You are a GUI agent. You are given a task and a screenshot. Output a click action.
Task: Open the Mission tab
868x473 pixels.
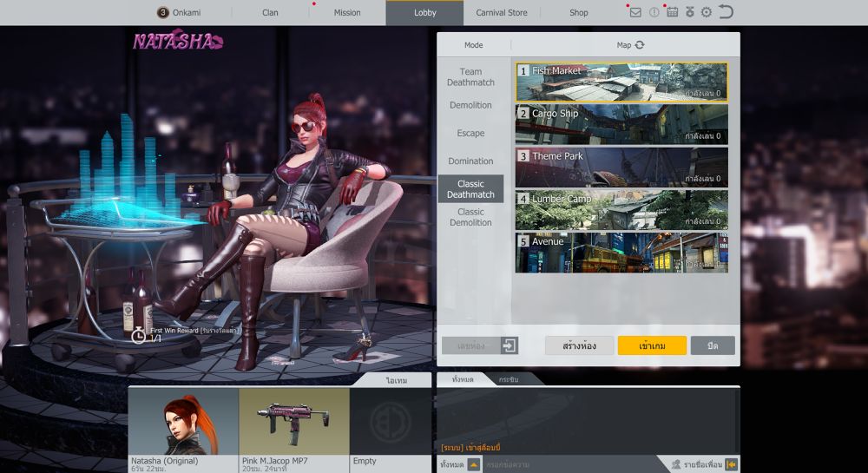click(x=347, y=13)
